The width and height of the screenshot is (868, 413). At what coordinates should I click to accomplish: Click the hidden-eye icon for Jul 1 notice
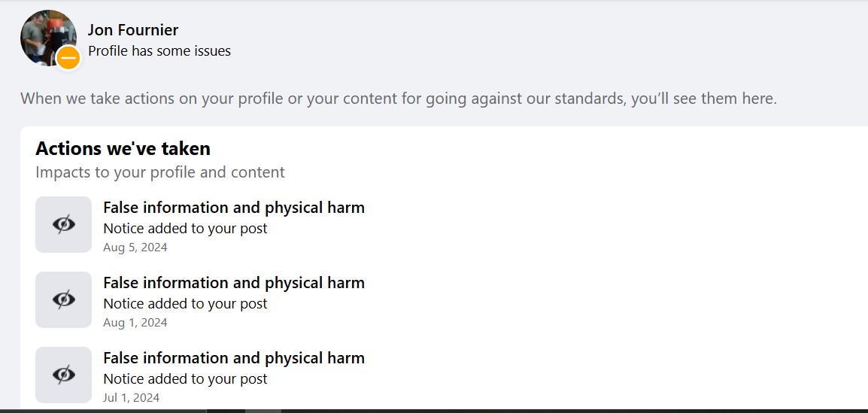(x=63, y=375)
